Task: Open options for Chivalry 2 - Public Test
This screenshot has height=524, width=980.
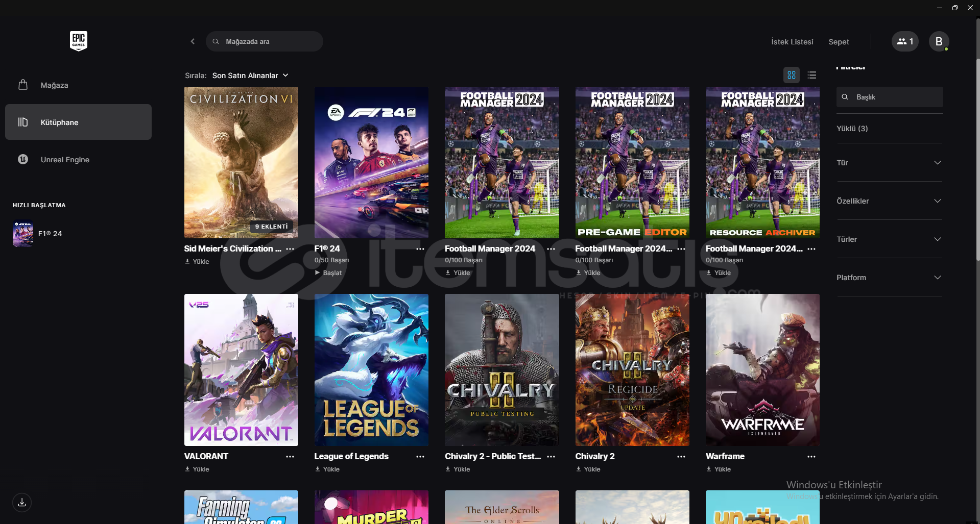Action: tap(551, 457)
